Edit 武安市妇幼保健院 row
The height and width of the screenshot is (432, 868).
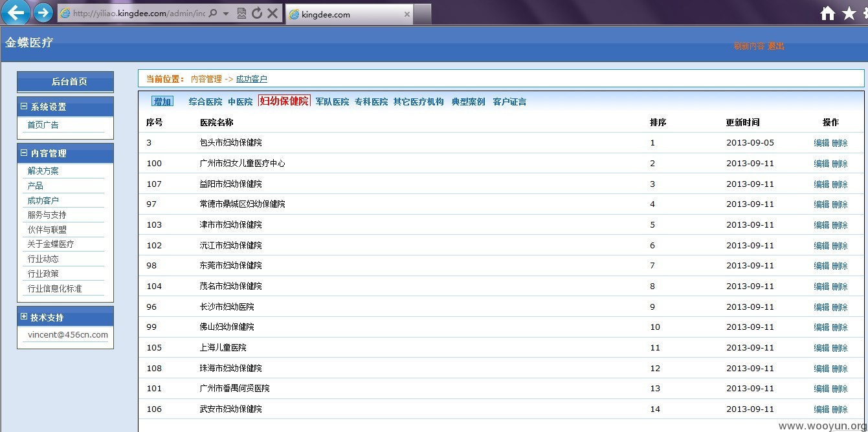[x=821, y=409]
